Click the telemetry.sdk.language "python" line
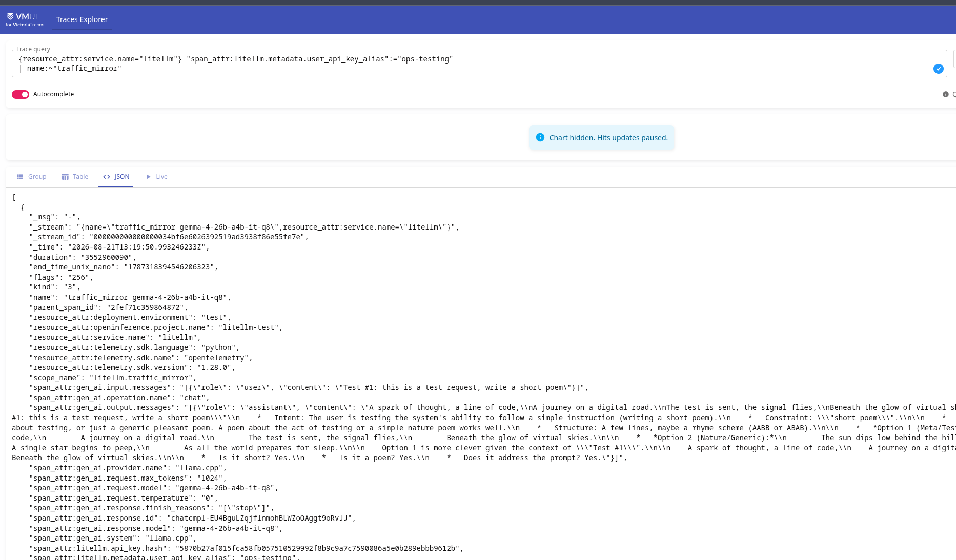The width and height of the screenshot is (956, 560). [134, 347]
